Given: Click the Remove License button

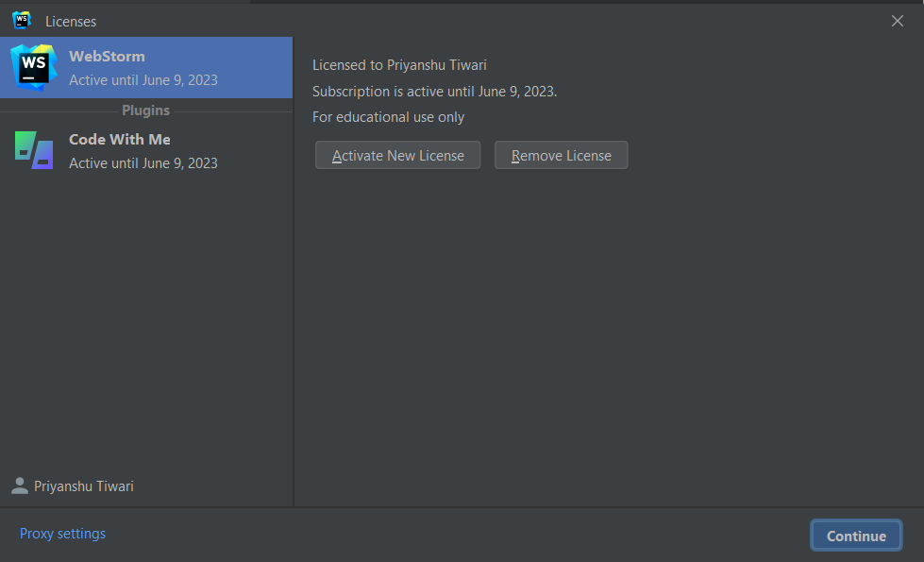Looking at the screenshot, I should [x=561, y=156].
